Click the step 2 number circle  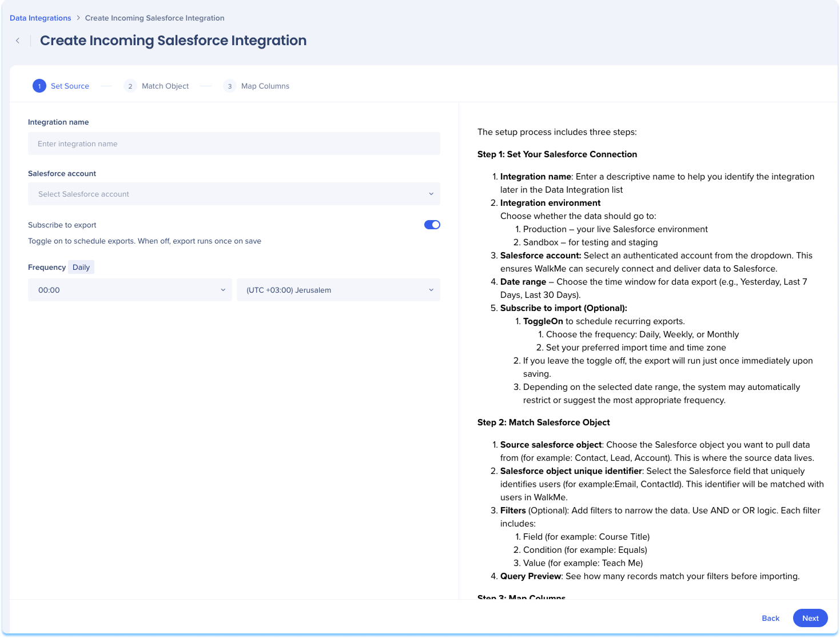tap(130, 86)
